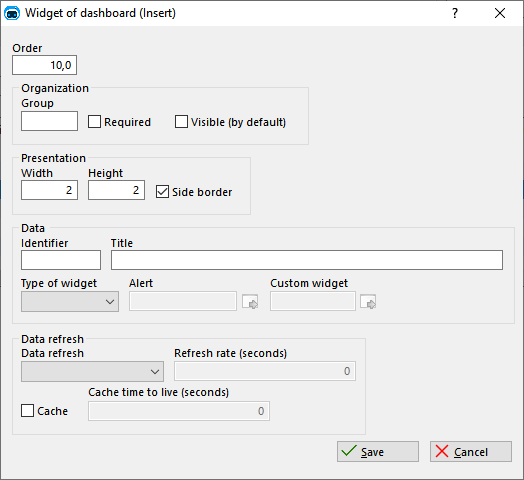Focus the Group text field
Screen dimensions: 524x480
coord(49,121)
